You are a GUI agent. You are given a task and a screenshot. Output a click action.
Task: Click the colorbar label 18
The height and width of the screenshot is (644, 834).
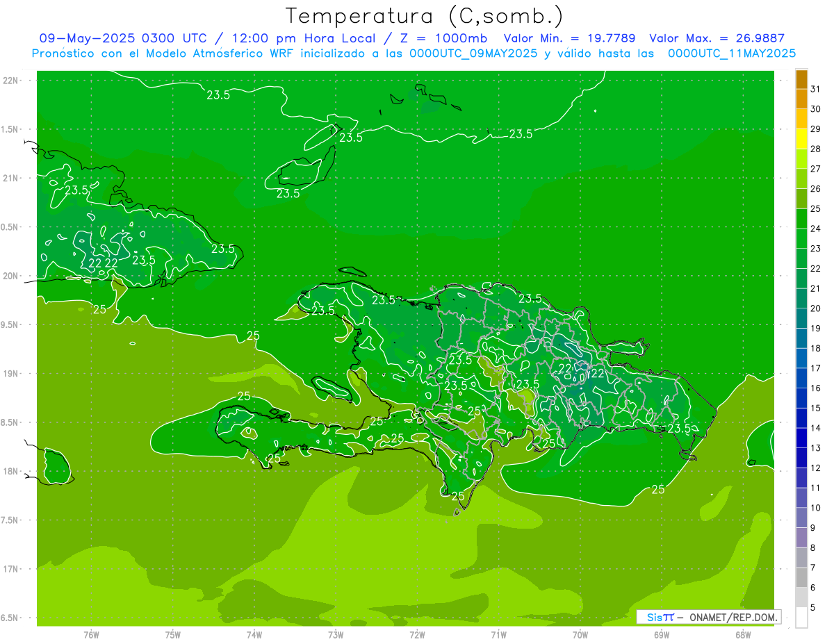click(x=815, y=348)
